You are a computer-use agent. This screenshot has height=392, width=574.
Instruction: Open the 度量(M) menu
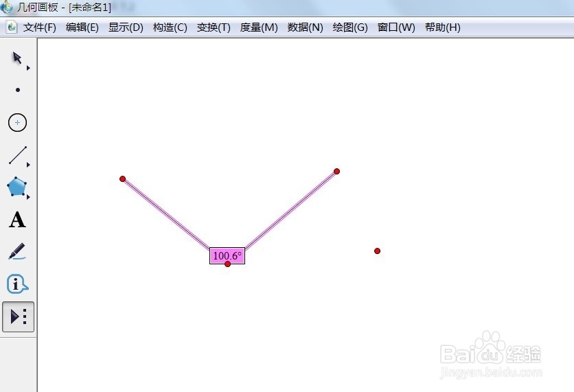(x=259, y=27)
